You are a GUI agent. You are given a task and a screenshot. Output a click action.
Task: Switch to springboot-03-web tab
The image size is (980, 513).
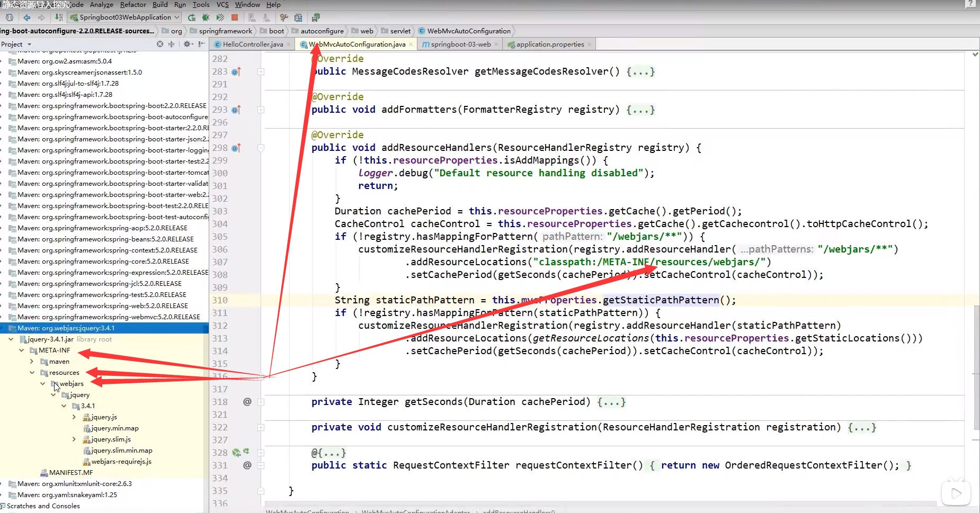pyautogui.click(x=460, y=44)
